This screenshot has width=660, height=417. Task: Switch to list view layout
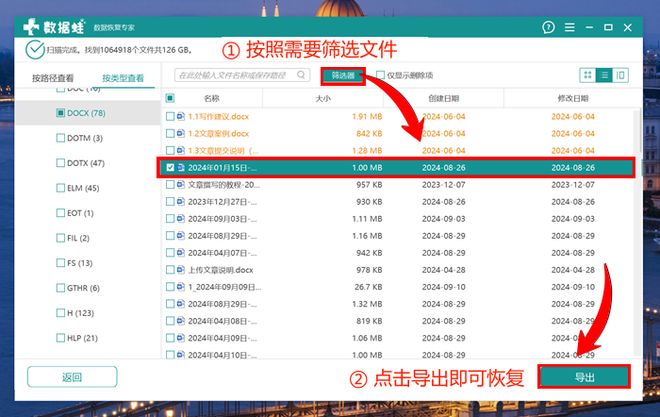coord(604,75)
